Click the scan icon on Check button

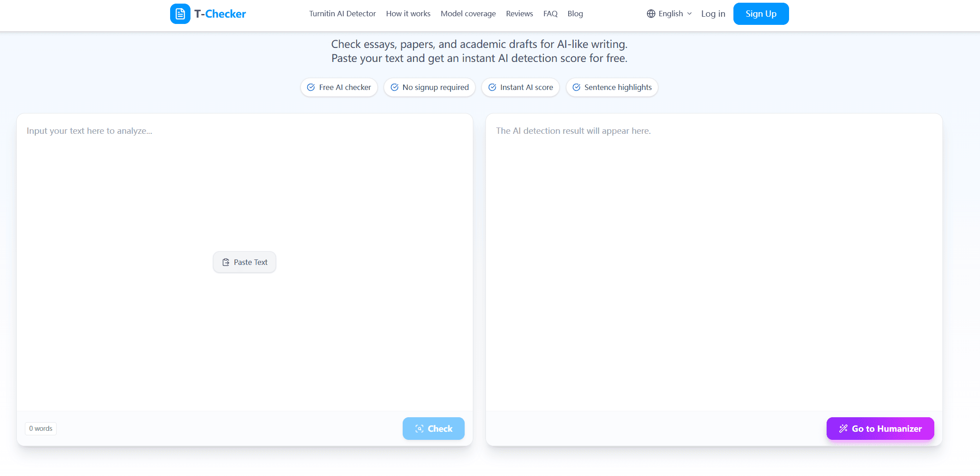(419, 429)
